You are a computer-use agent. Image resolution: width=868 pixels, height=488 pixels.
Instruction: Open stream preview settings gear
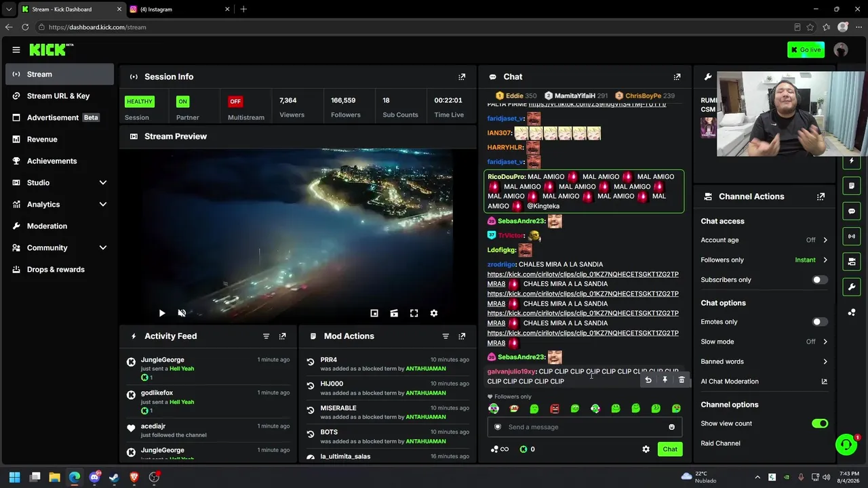click(x=434, y=313)
